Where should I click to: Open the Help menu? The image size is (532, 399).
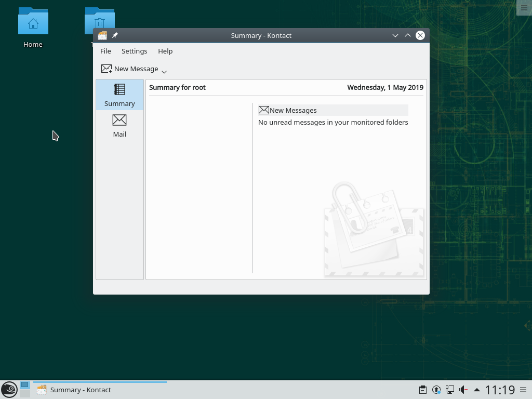165,51
